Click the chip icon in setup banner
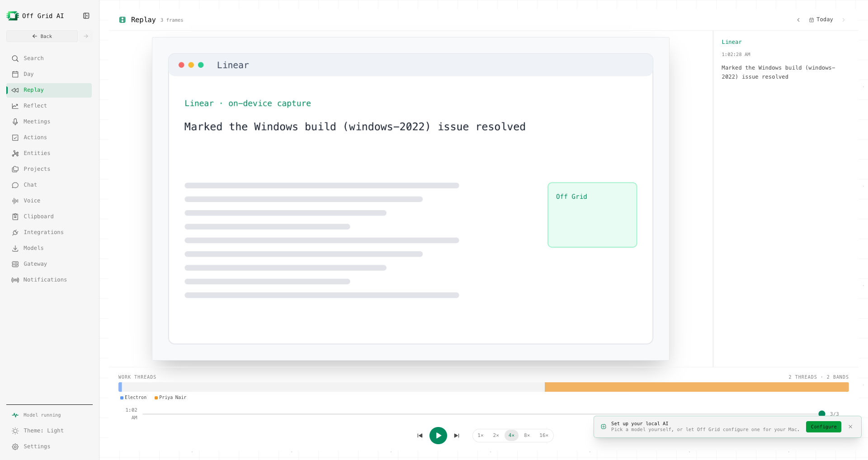The image size is (868, 460). (604, 427)
